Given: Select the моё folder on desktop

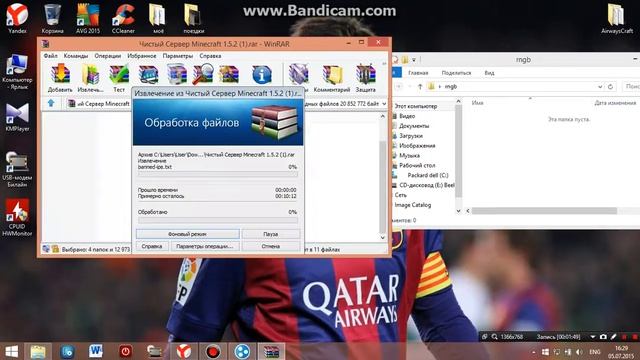Looking at the screenshot, I should pyautogui.click(x=158, y=18).
